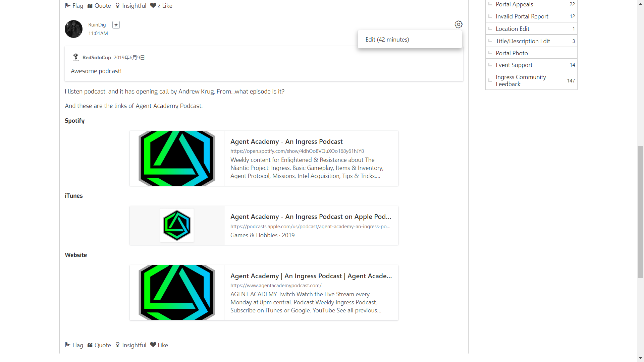The height and width of the screenshot is (362, 644).
Task: Click the page vertical scrollbar thumb
Action: 640,212
